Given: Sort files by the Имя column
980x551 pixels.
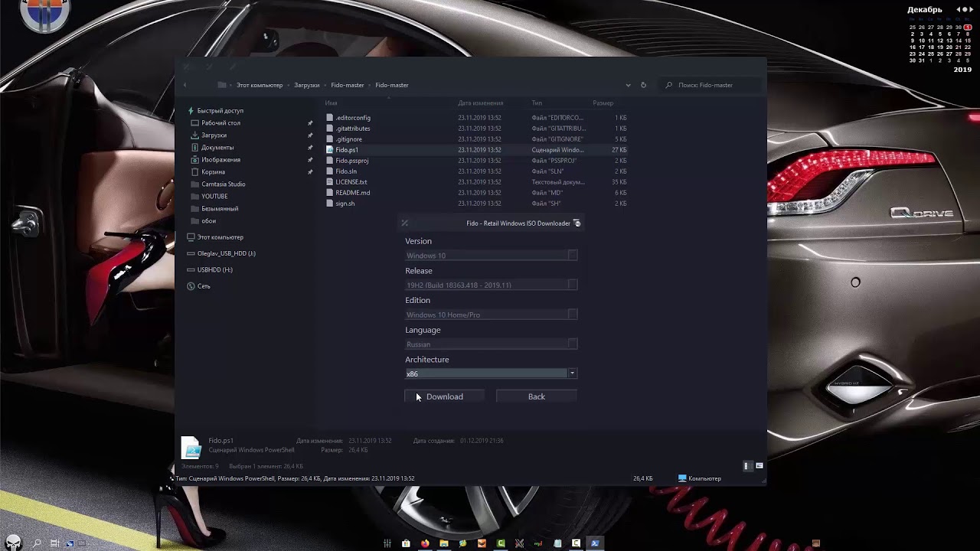Looking at the screenshot, I should (x=331, y=103).
